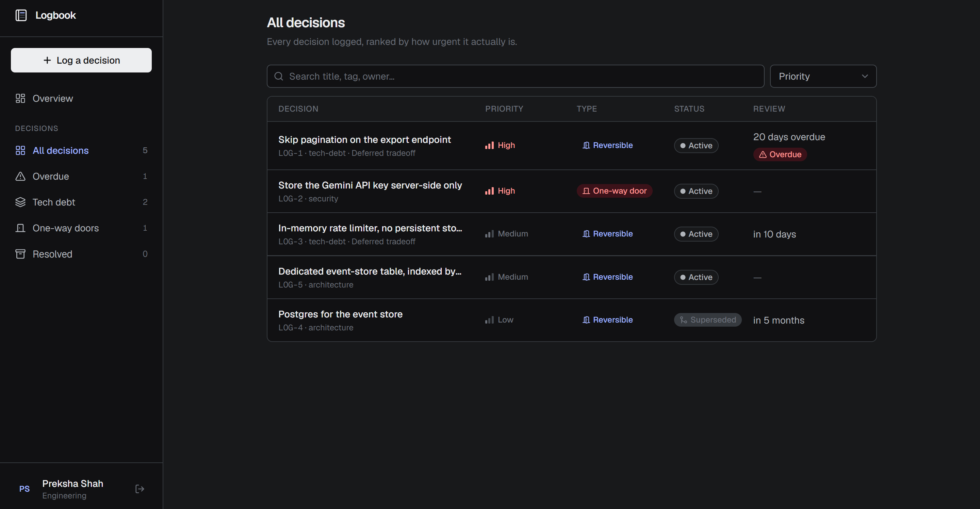Viewport: 980px width, 509px height.
Task: Click the branch icon in Superseded badge
Action: point(684,320)
